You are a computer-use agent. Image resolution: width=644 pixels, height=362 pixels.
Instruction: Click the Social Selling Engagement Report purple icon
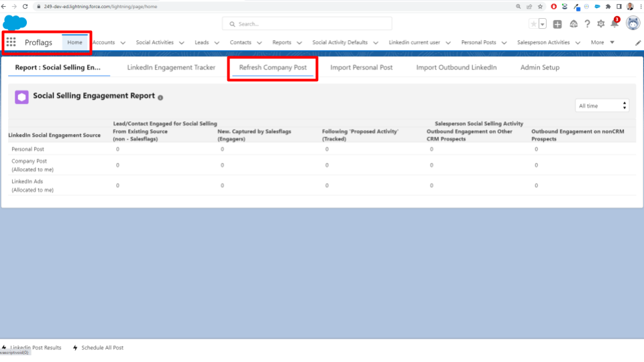tap(21, 97)
